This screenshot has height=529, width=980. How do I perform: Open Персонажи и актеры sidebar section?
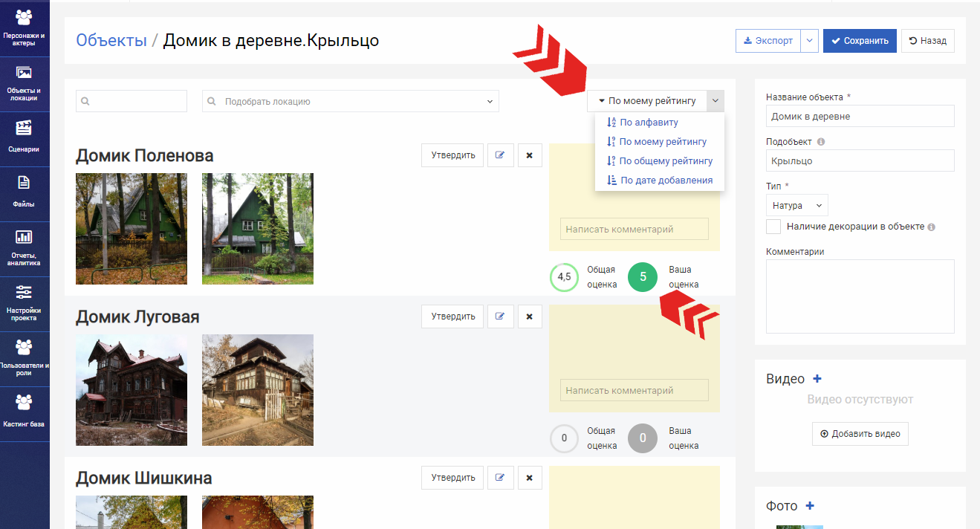(25, 29)
